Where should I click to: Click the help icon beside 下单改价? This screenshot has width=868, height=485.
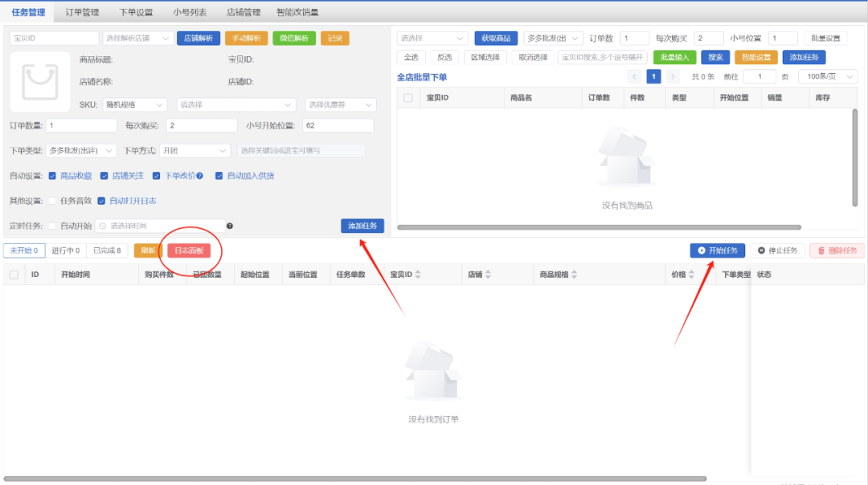[200, 175]
